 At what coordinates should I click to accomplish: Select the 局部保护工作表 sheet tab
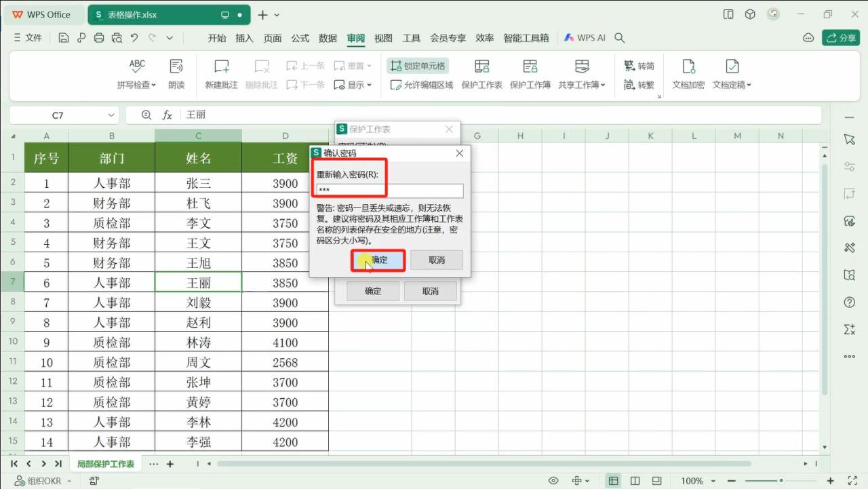click(106, 464)
